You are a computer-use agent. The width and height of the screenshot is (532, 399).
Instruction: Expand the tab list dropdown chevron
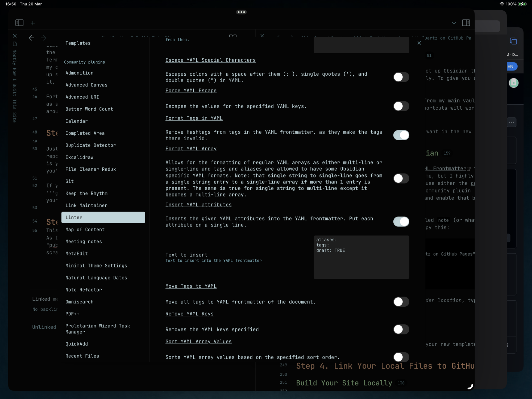(454, 23)
